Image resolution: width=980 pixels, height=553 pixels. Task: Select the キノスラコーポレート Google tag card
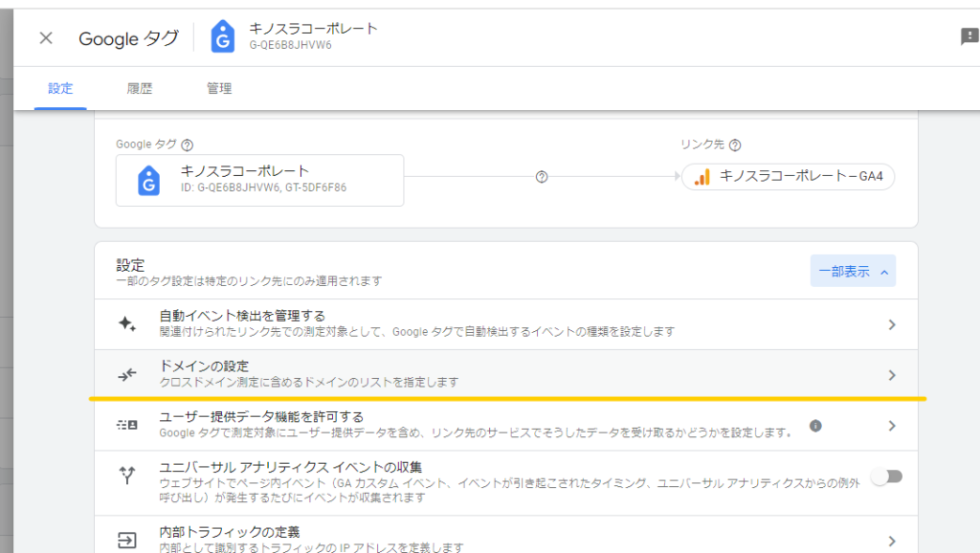[260, 181]
